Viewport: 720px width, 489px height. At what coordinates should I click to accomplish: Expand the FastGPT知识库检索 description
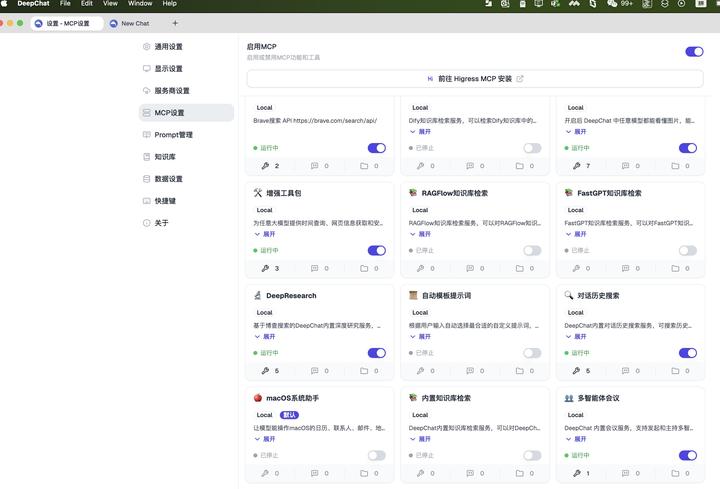(x=576, y=234)
